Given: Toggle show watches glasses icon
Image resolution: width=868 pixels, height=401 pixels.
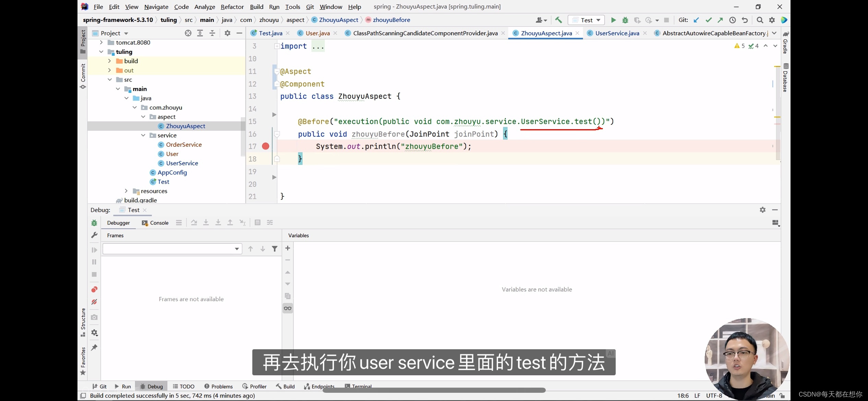Looking at the screenshot, I should (x=288, y=308).
